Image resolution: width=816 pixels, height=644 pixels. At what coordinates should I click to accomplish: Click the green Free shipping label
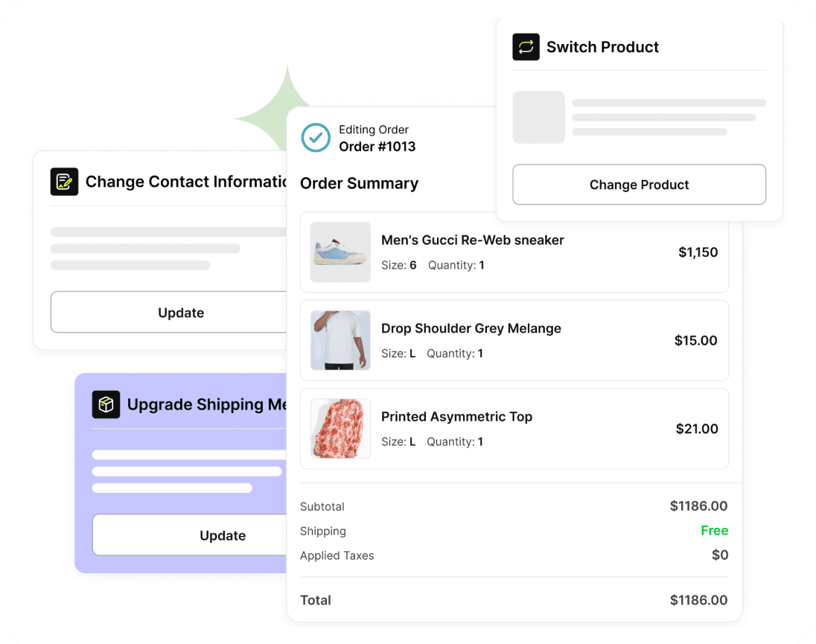click(x=714, y=530)
